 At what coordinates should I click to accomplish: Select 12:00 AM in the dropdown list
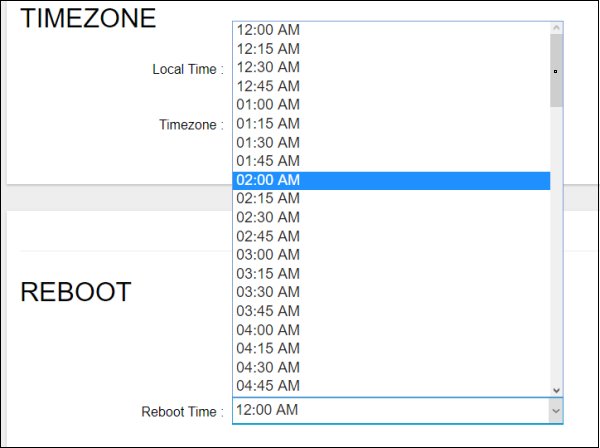[391, 30]
